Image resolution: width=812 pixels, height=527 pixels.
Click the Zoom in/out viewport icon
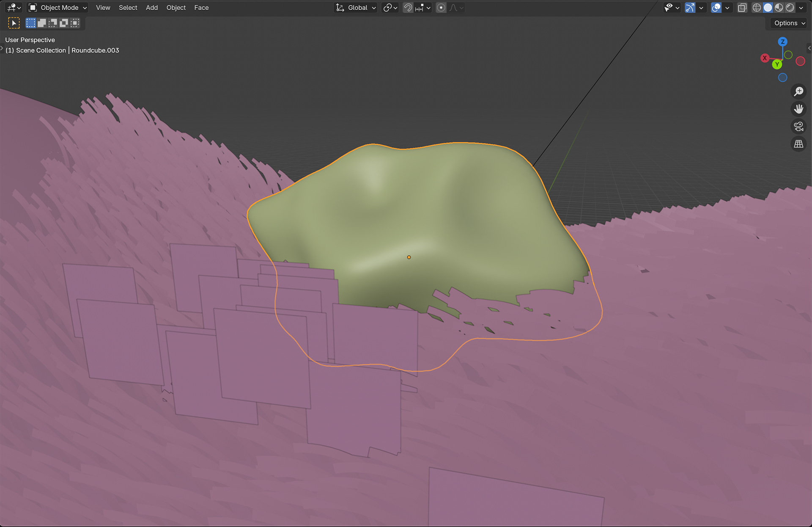pos(798,91)
